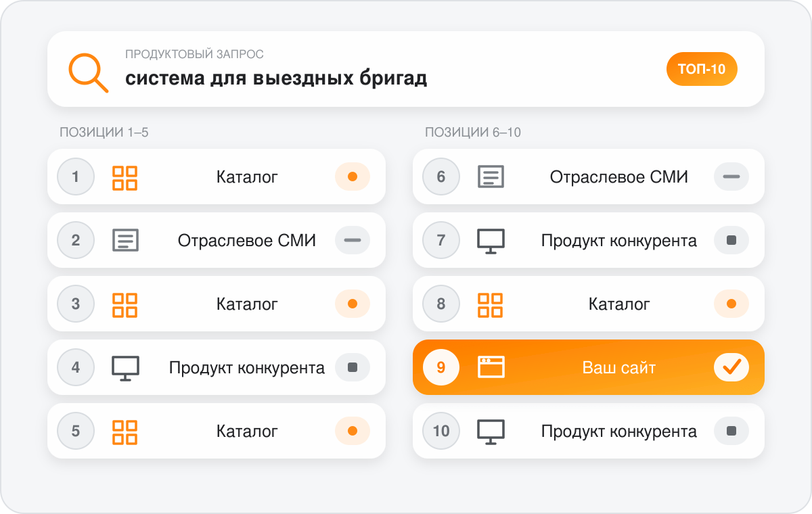
Task: Click the Продукт конкурента label in row 7
Action: coord(619,241)
